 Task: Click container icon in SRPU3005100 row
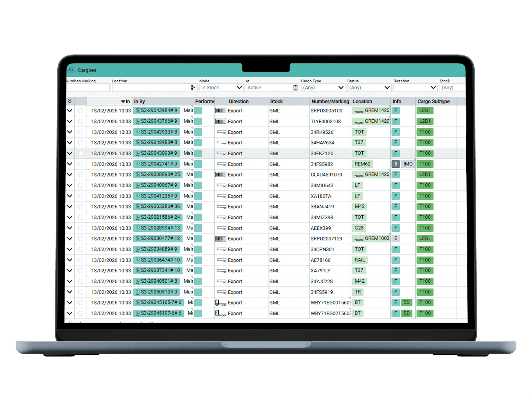221,111
